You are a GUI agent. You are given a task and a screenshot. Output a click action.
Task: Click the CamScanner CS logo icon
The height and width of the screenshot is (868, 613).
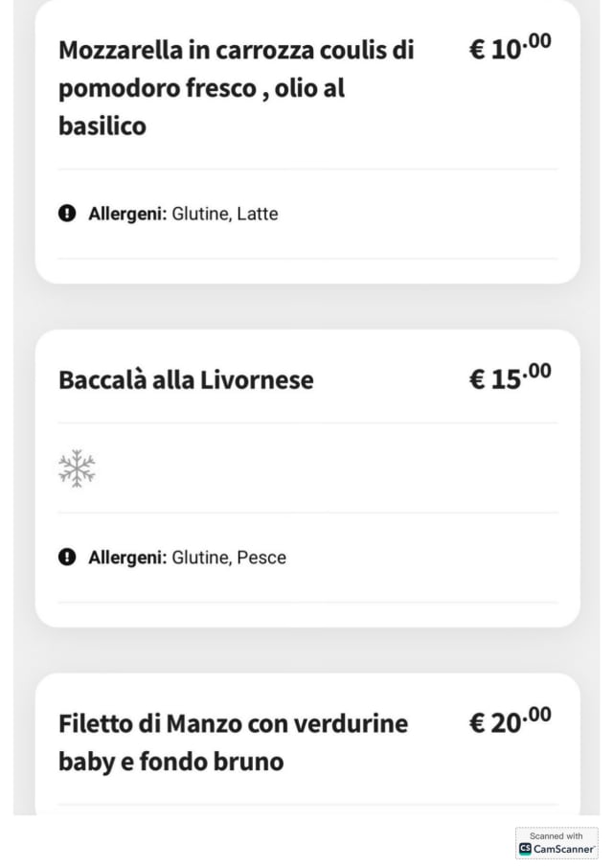click(525, 849)
